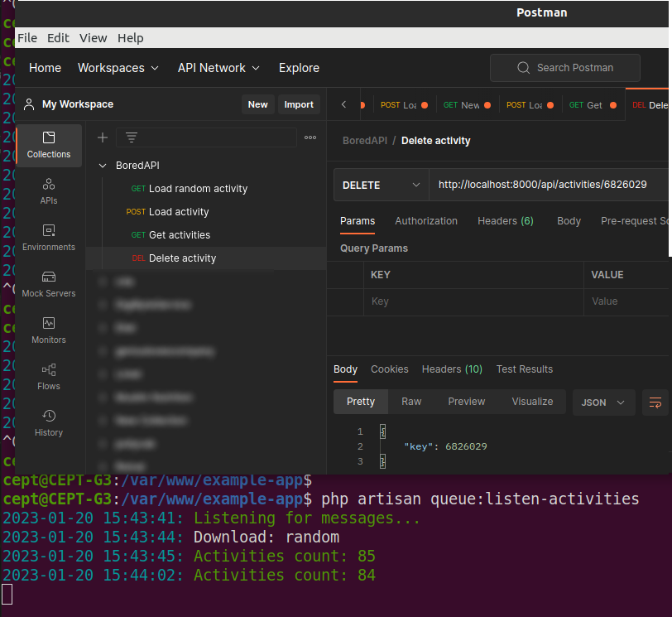The height and width of the screenshot is (617, 672).
Task: Click the request URL input field
Action: click(x=546, y=185)
